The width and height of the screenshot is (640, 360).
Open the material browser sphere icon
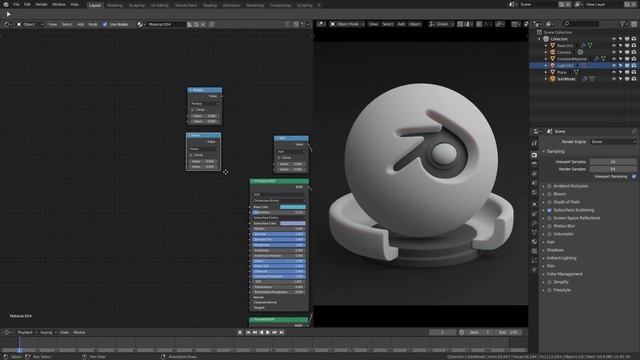[x=140, y=24]
